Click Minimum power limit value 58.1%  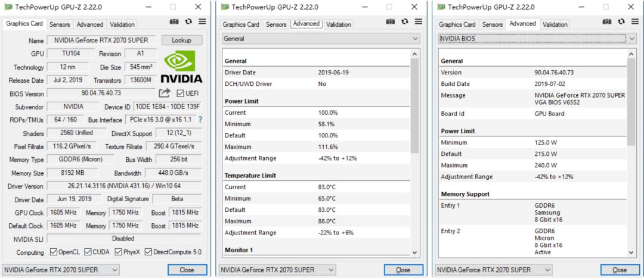(x=327, y=124)
